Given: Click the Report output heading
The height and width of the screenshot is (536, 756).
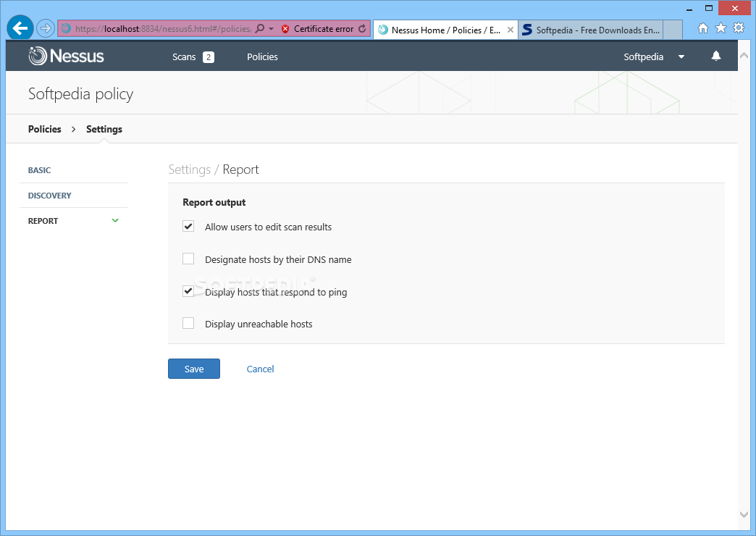Looking at the screenshot, I should tap(214, 203).
